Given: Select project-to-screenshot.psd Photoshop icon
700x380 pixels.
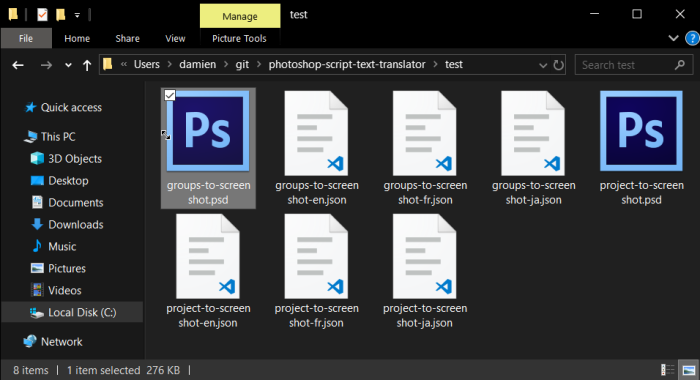Looking at the screenshot, I should click(x=641, y=131).
